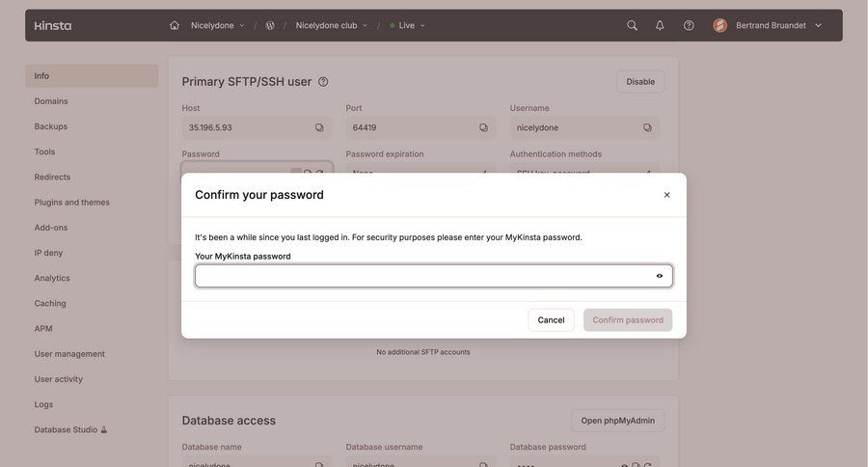Click the Kinsta logo
868x467 pixels.
[53, 25]
